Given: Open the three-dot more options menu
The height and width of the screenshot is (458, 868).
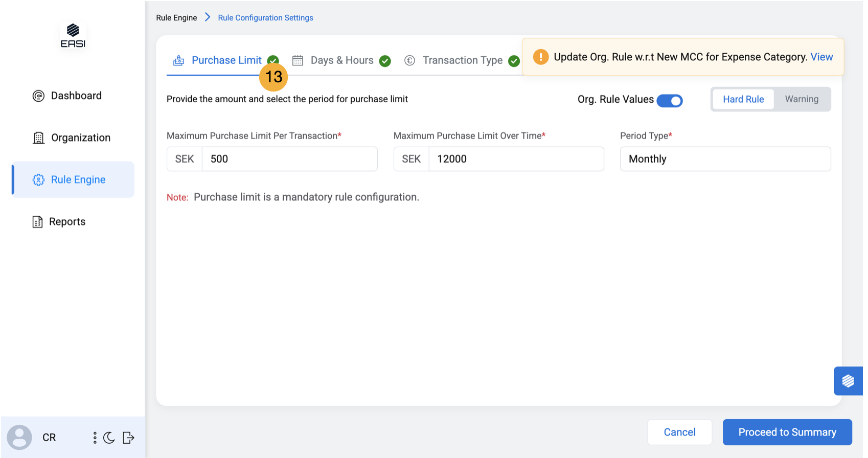Looking at the screenshot, I should click(95, 438).
